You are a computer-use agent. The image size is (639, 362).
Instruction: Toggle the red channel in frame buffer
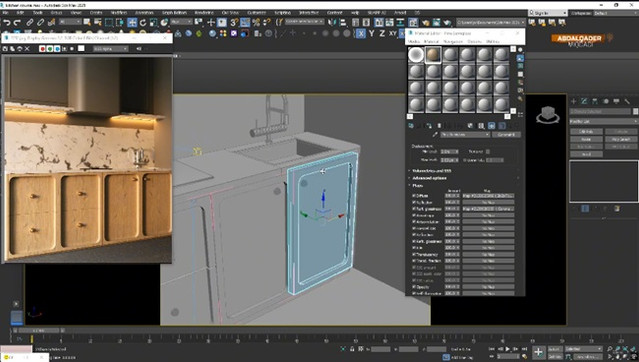[x=42, y=49]
